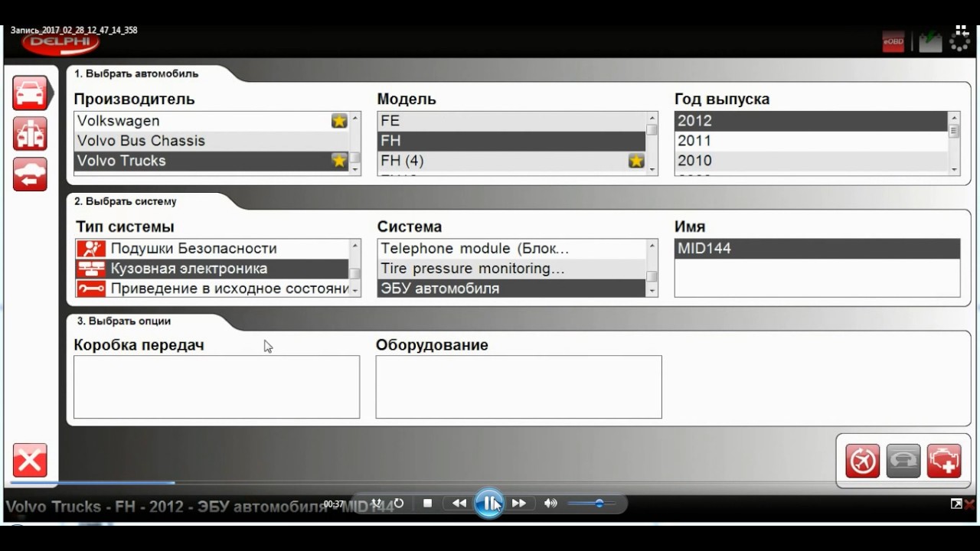
Task: Click the eOBD icon in header
Action: (893, 41)
